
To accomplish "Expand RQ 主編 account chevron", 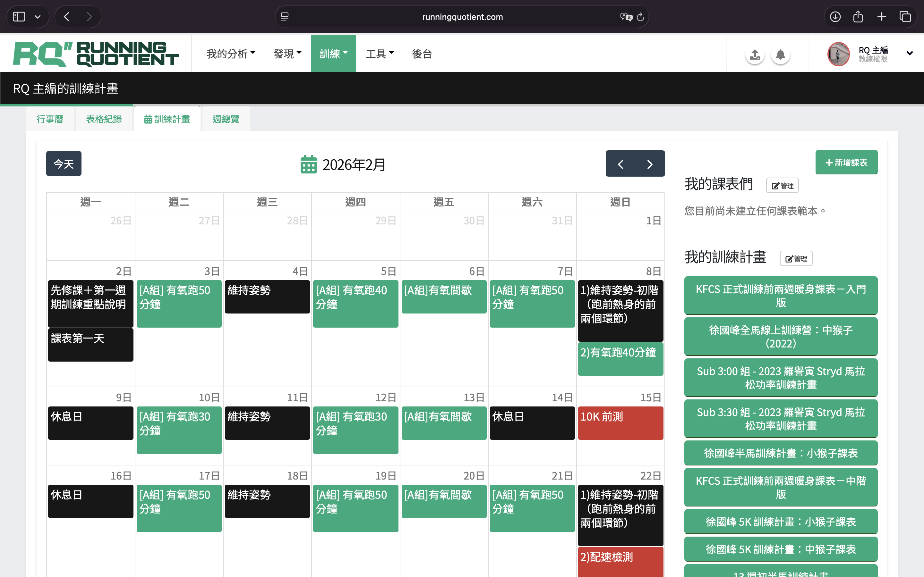I will pos(910,54).
